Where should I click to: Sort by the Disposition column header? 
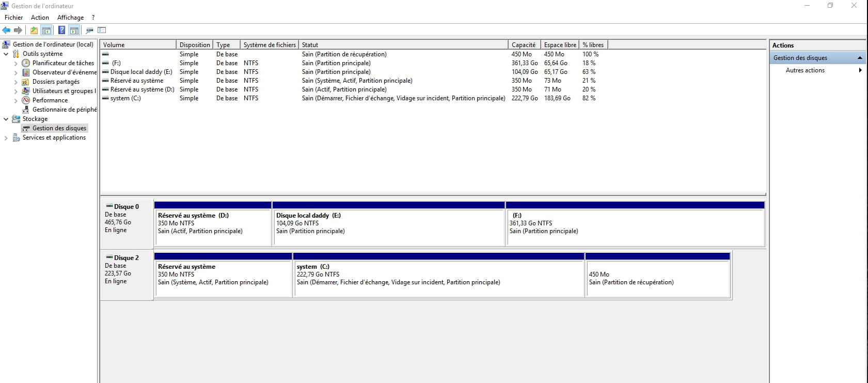pyautogui.click(x=195, y=45)
